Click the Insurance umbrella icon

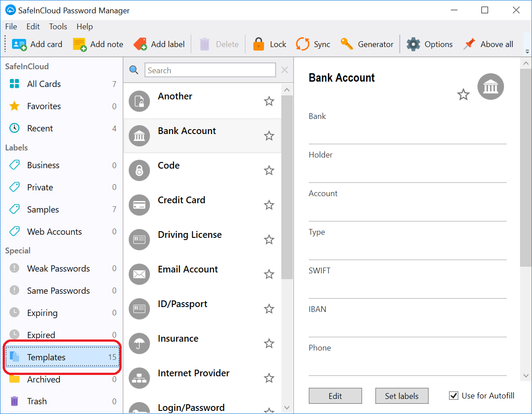coord(139,343)
